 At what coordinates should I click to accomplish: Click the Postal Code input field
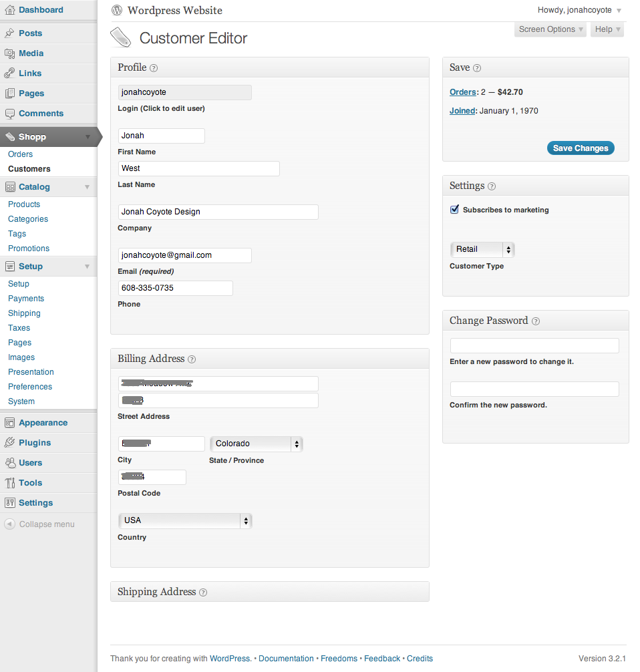coord(152,477)
